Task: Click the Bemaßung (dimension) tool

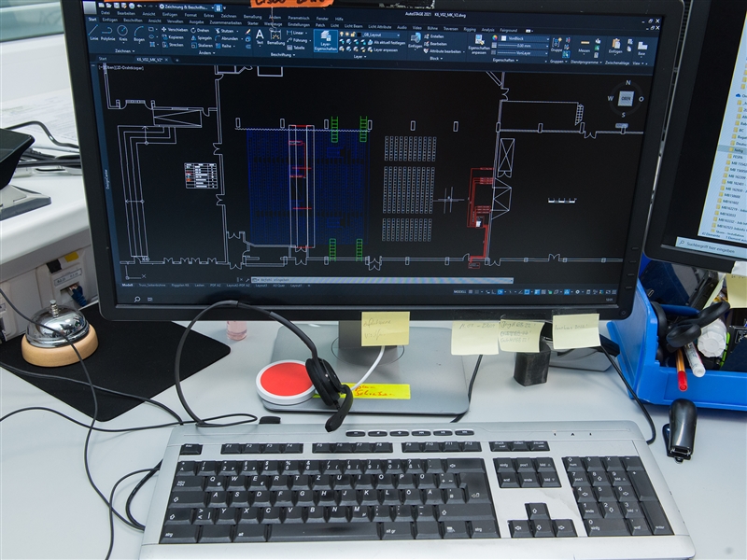Action: [275, 34]
